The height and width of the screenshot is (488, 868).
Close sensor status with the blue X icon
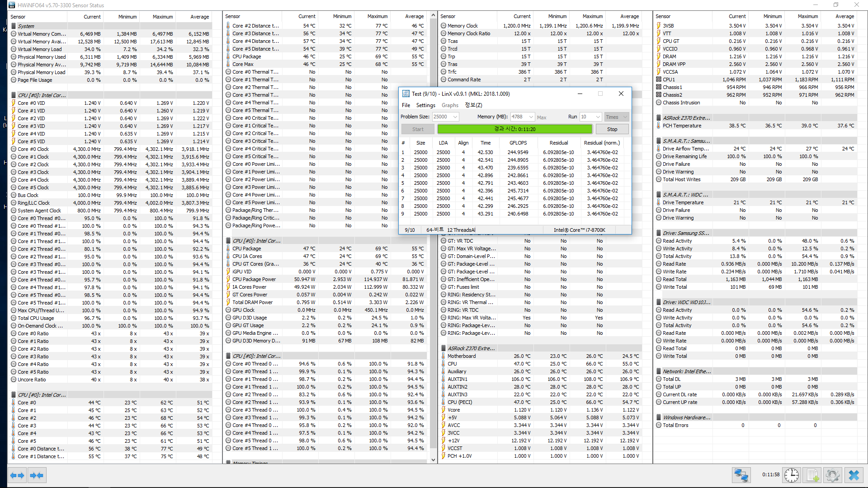tap(854, 475)
